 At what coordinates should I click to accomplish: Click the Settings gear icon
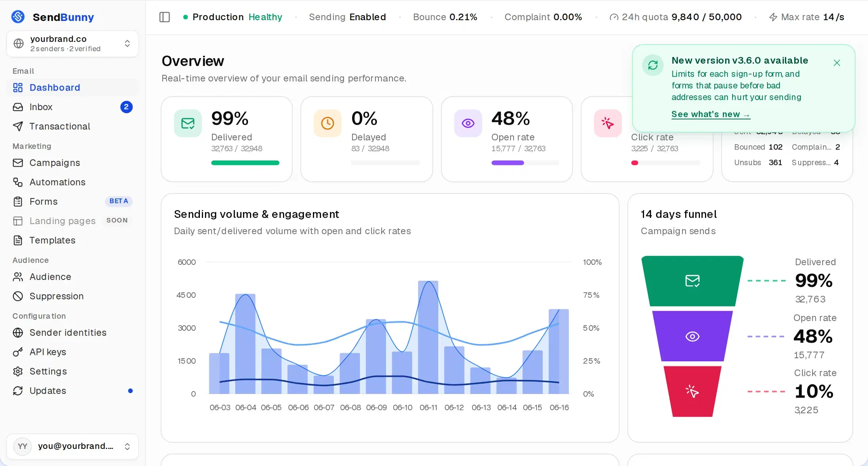click(x=18, y=372)
